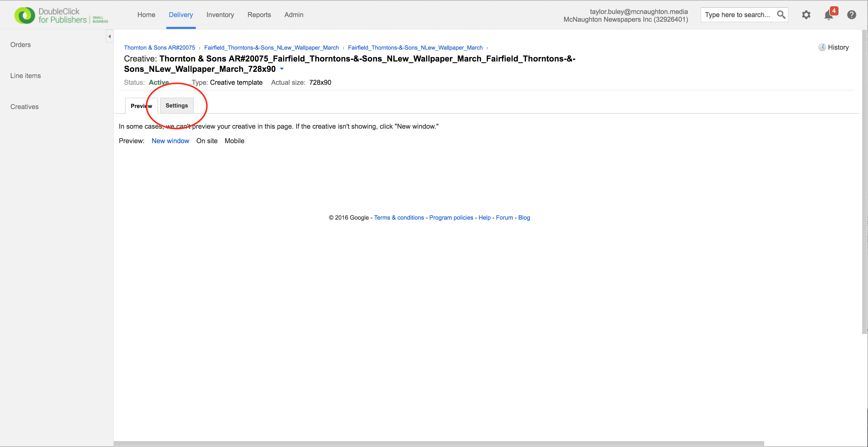Click the horizontal scrollbar at the bottom
Image resolution: width=868 pixels, height=447 pixels.
click(438, 443)
